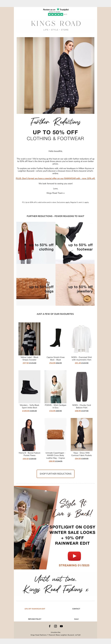Select up to 50% off bags tile

coord(36,285)
